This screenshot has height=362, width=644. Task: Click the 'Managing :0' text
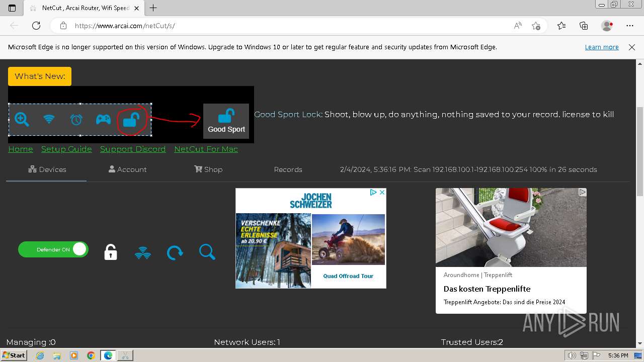31,342
